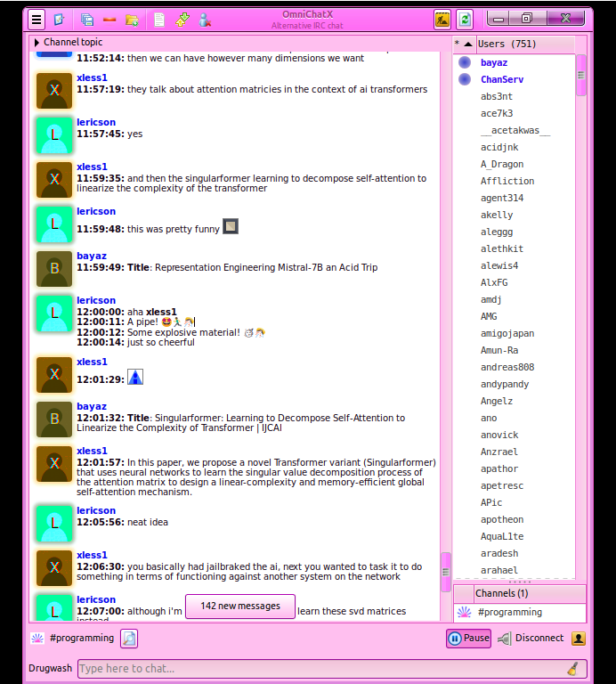Image resolution: width=616 pixels, height=684 pixels.
Task: Click the resize grip above Channels panel
Action: [x=520, y=582]
